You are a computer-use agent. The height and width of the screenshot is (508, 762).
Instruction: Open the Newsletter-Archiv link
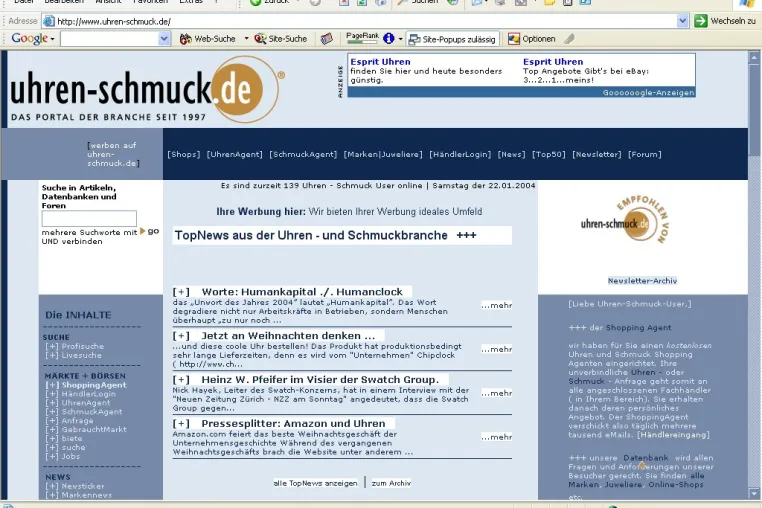[x=642, y=281]
